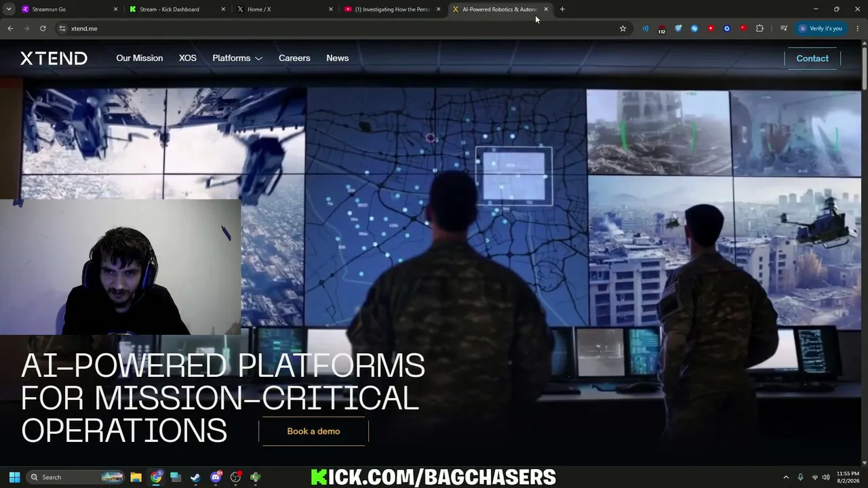Image resolution: width=868 pixels, height=488 pixels.
Task: Close the Investigating YouTube tab
Action: click(438, 9)
